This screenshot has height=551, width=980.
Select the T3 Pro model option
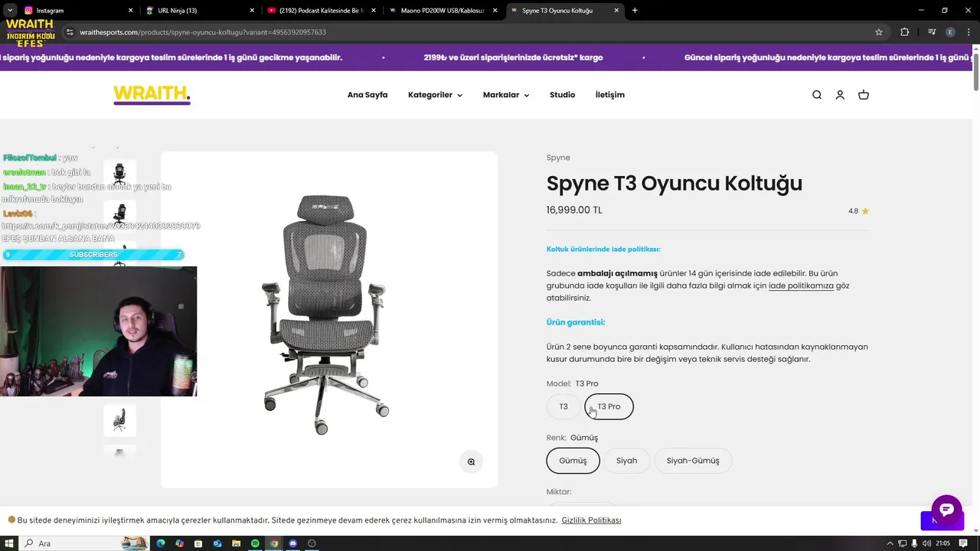pyautogui.click(x=609, y=406)
